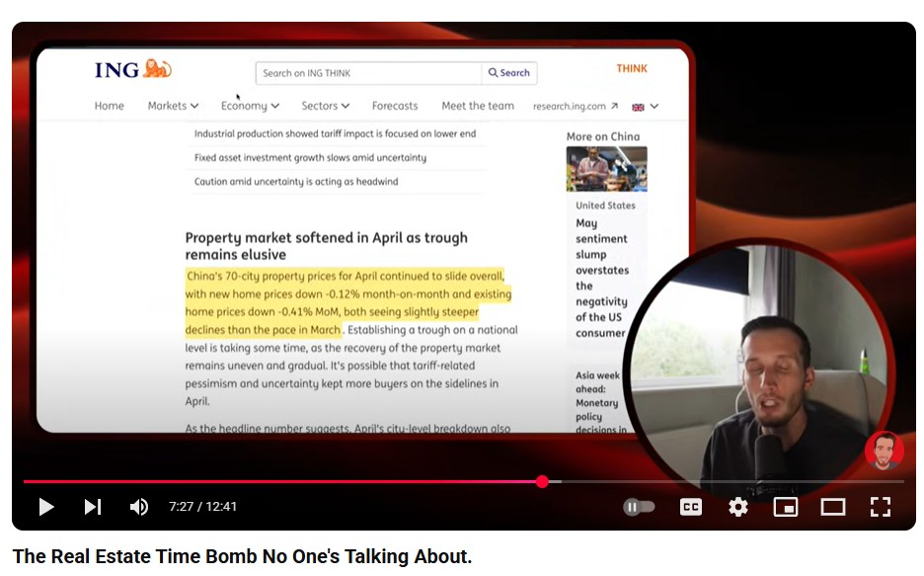The image size is (924, 576).
Task: Open the Meet the team page
Action: [x=478, y=106]
